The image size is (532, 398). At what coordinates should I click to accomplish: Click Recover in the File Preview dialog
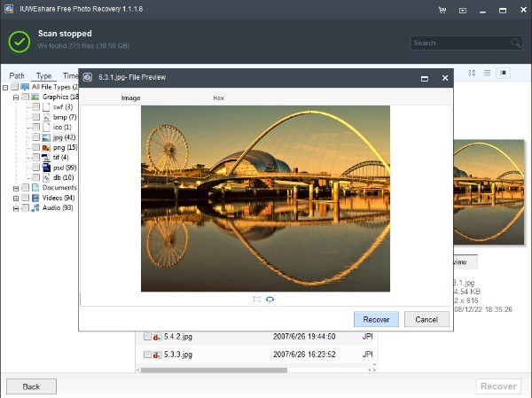[x=376, y=319]
